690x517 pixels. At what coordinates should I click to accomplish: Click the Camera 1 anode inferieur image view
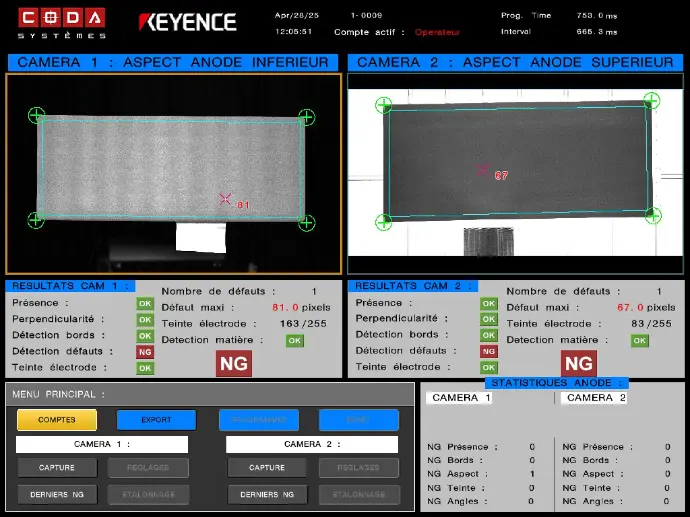pos(173,173)
